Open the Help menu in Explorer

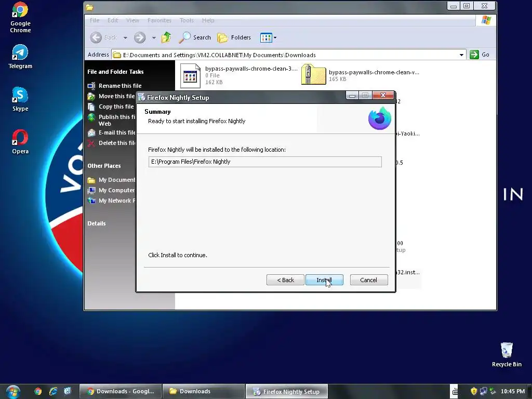pyautogui.click(x=208, y=20)
